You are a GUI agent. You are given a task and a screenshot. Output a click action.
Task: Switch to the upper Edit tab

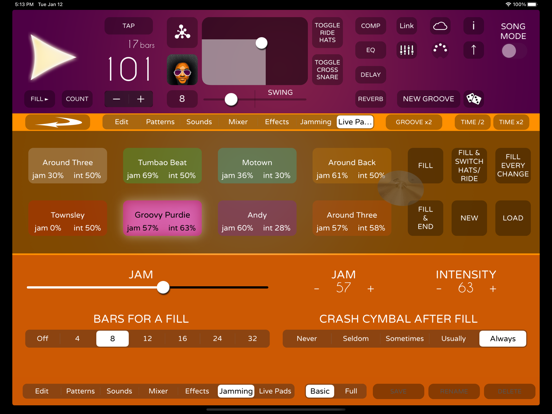click(x=121, y=122)
